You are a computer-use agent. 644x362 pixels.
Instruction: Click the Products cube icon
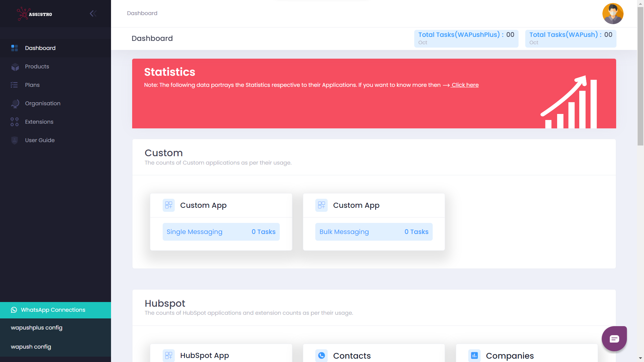tap(15, 67)
